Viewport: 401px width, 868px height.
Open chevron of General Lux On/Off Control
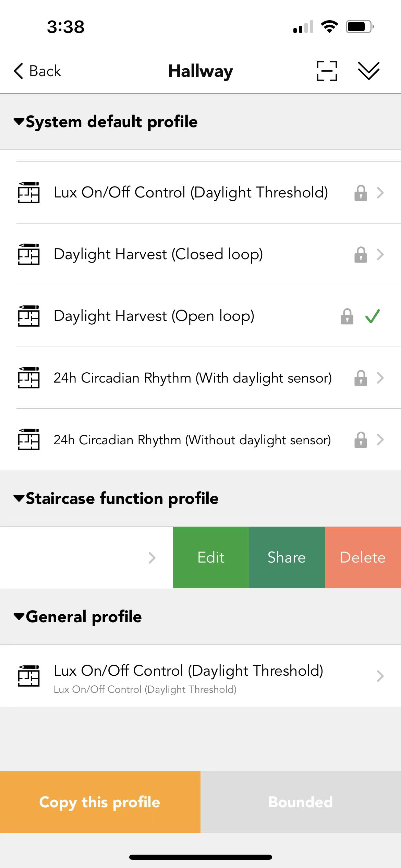(x=380, y=676)
